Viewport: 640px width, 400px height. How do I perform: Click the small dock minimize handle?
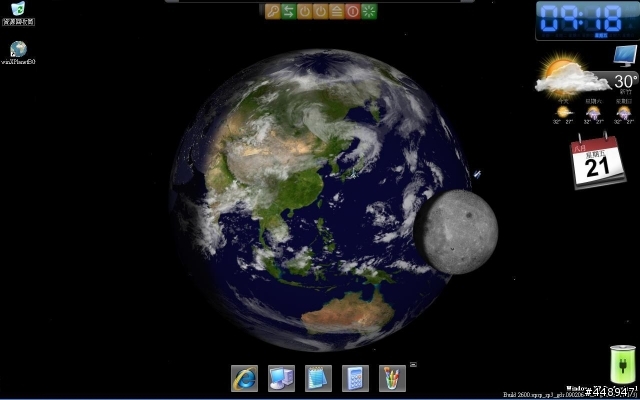413,364
